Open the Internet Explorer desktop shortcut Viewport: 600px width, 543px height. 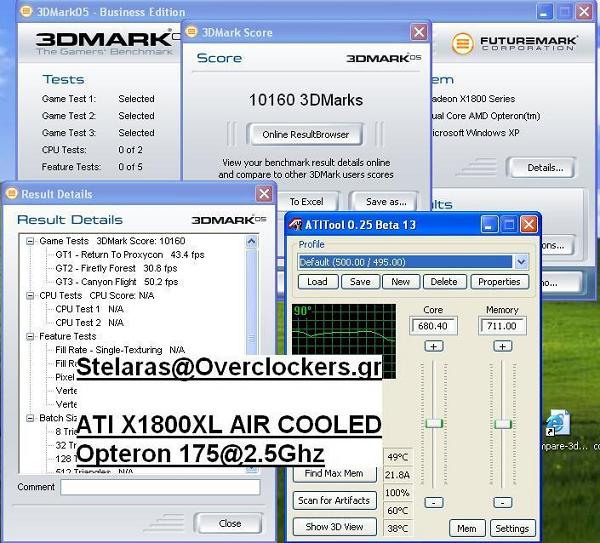click(557, 424)
